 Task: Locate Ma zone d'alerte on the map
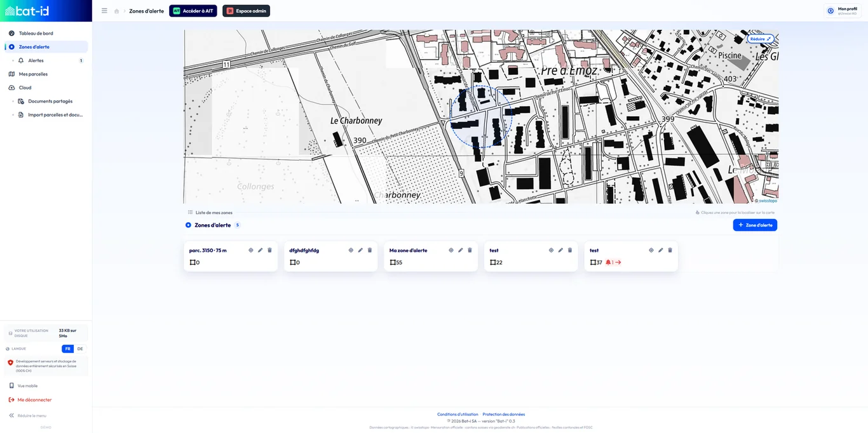[x=451, y=250]
